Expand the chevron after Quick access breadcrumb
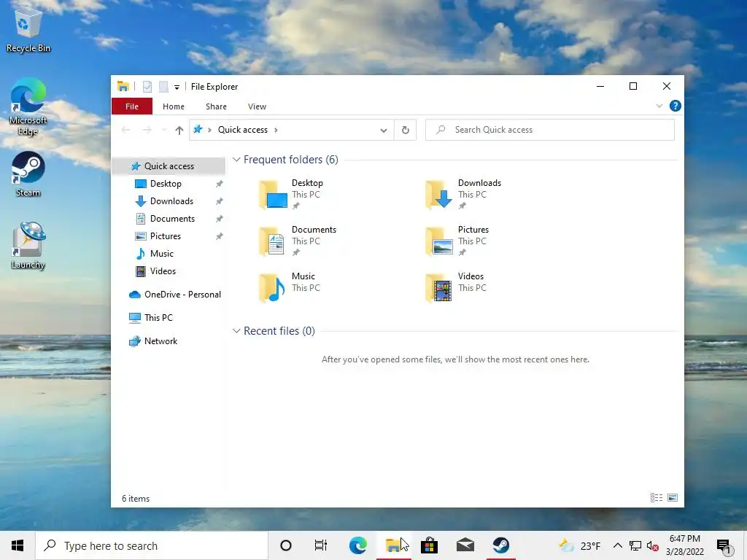This screenshot has width=747, height=560. (x=276, y=130)
